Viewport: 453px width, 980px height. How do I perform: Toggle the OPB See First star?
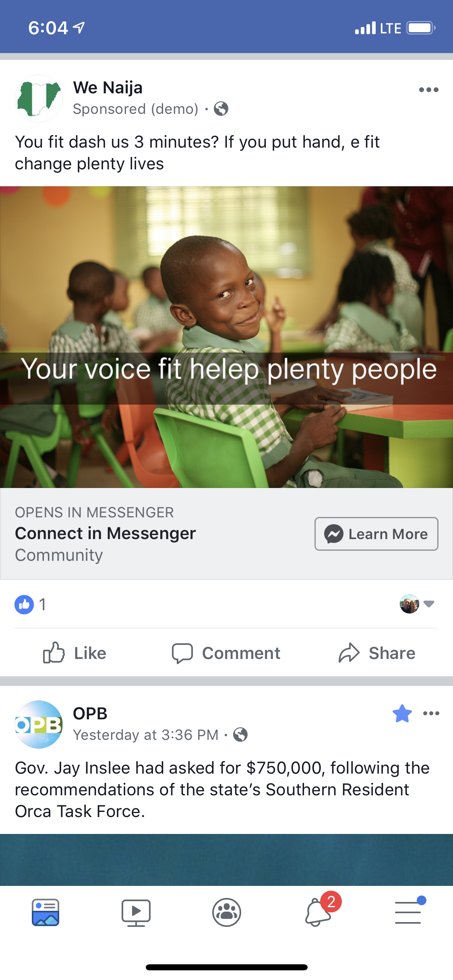coord(402,714)
